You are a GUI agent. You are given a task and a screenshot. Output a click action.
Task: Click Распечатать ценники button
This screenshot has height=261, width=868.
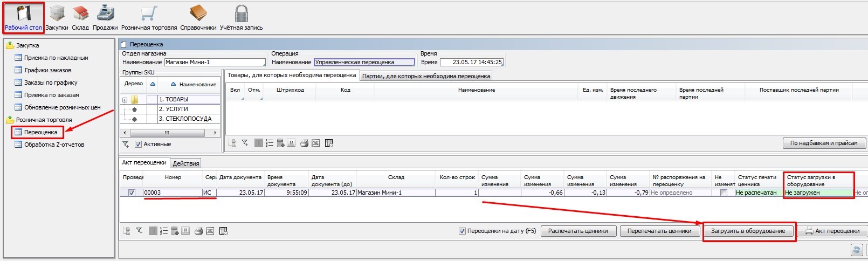pyautogui.click(x=578, y=231)
